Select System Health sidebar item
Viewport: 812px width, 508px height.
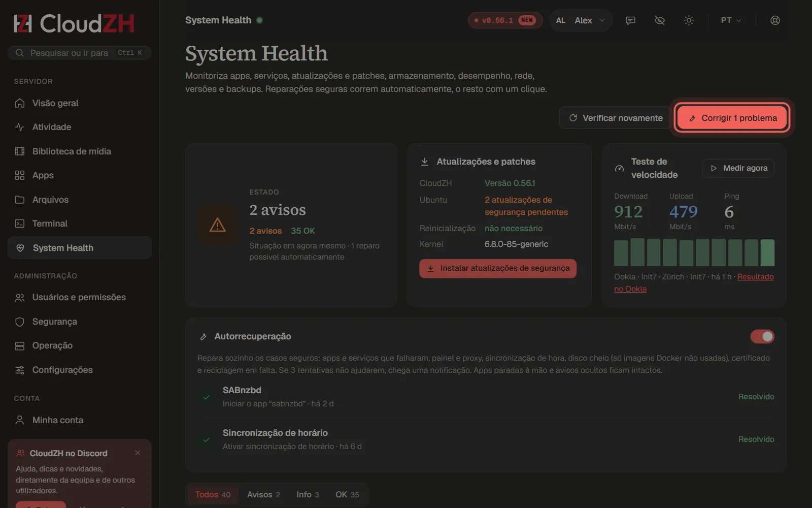pyautogui.click(x=80, y=248)
